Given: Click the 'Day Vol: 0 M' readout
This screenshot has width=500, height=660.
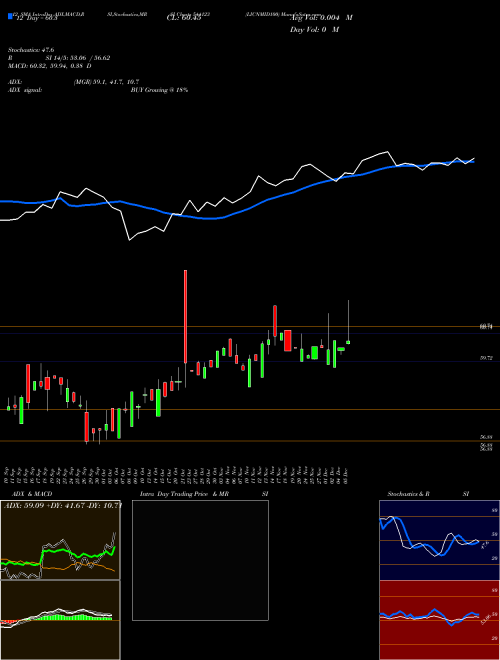Looking at the screenshot, I should point(314,30).
